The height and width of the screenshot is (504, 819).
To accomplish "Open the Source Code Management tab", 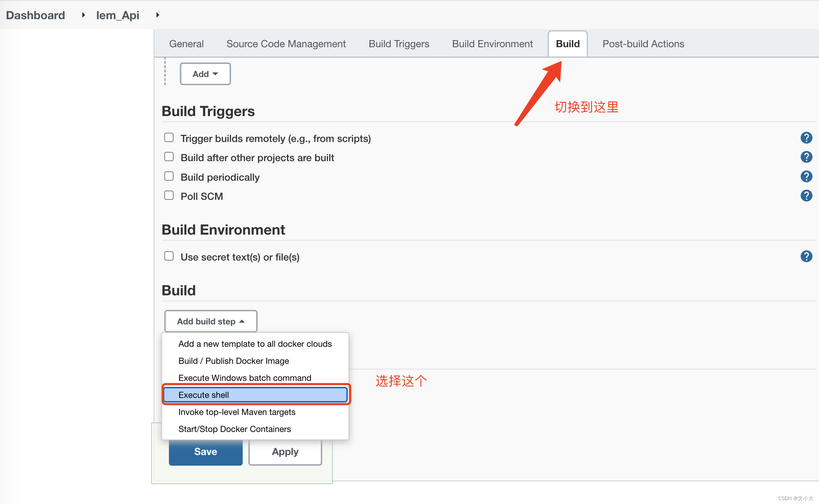I will (286, 43).
